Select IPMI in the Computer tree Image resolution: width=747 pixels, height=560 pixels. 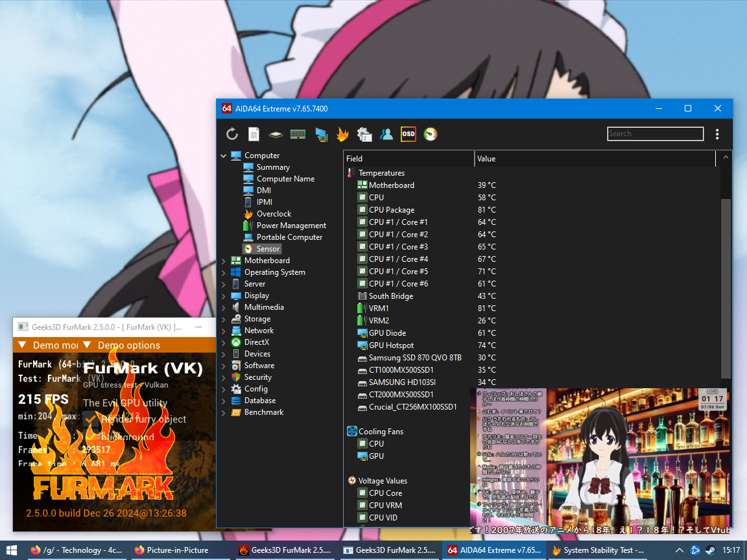coord(265,202)
